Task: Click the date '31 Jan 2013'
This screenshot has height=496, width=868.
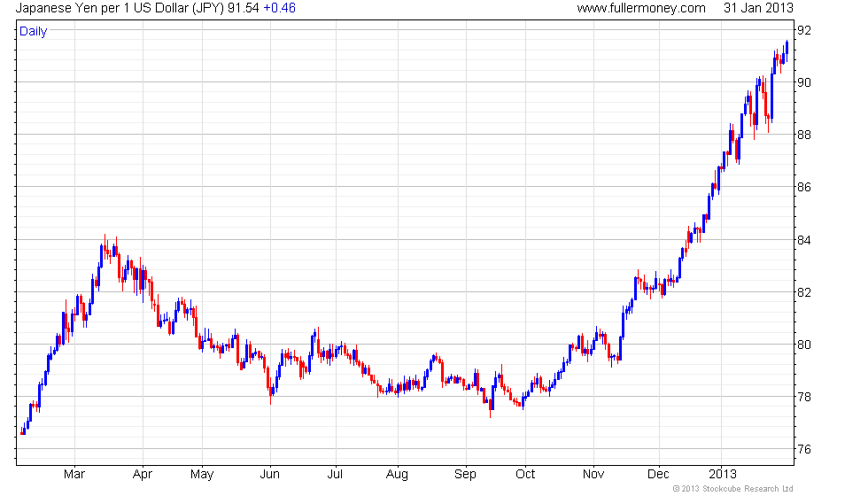Action: 758,8
